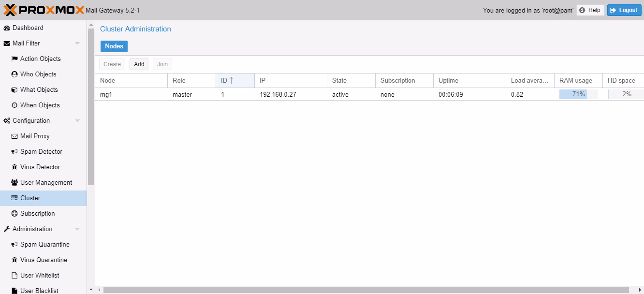Image resolution: width=644 pixels, height=294 pixels.
Task: Open Mail Proxy in sidebar
Action: 35,136
